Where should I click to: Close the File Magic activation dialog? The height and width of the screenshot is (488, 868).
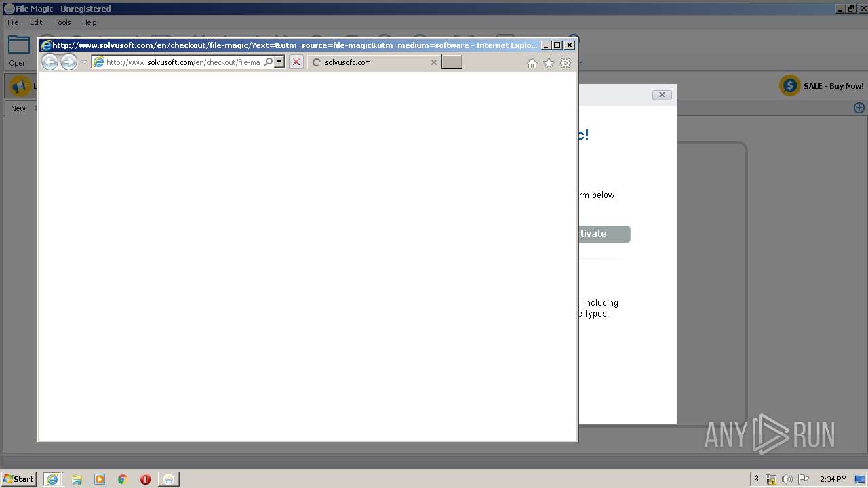click(662, 95)
